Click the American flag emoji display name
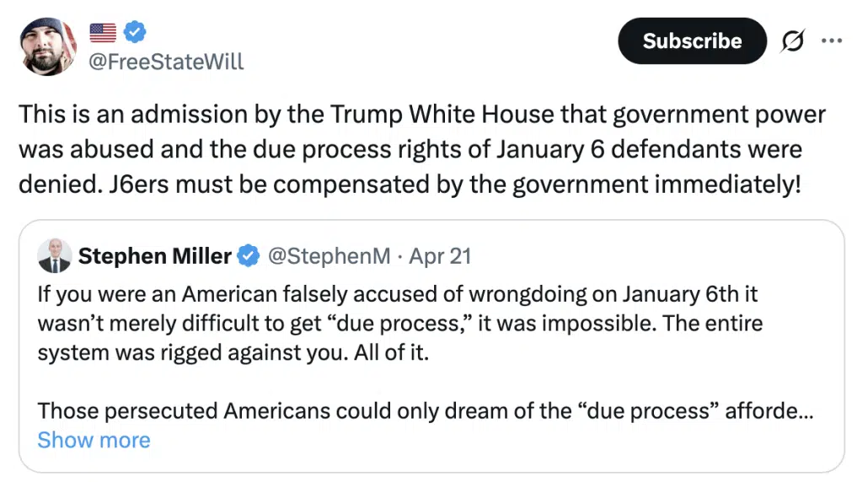This screenshot has height=482, width=868. point(103,33)
